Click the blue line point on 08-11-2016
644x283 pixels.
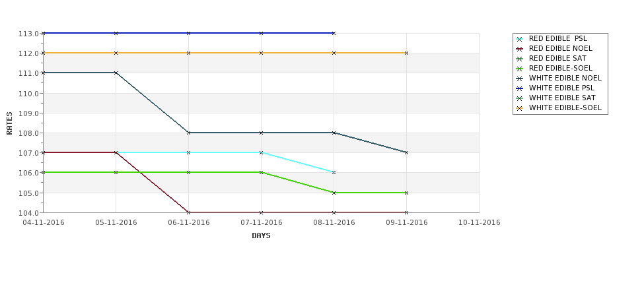pos(334,33)
